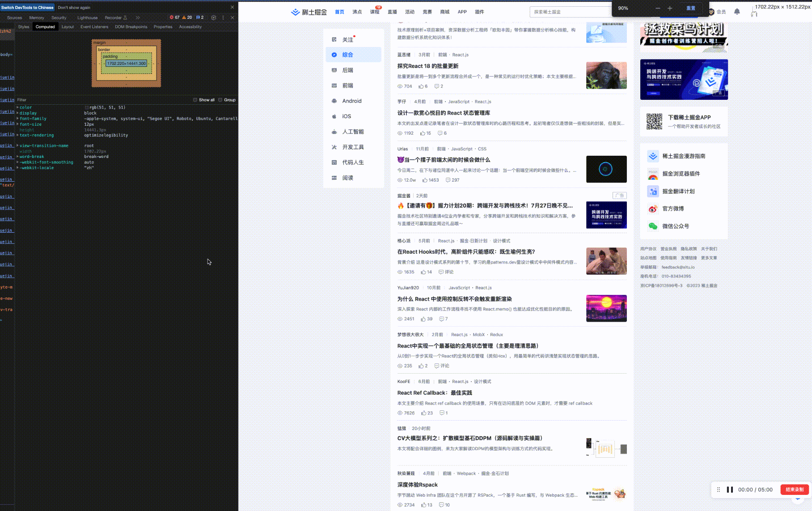Decrease page zoom with minus button
Viewport: 812px width, 511px height.
[657, 8]
